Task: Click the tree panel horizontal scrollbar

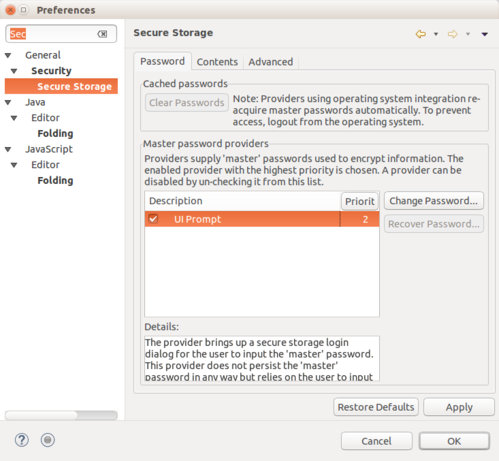Action: (x=61, y=415)
